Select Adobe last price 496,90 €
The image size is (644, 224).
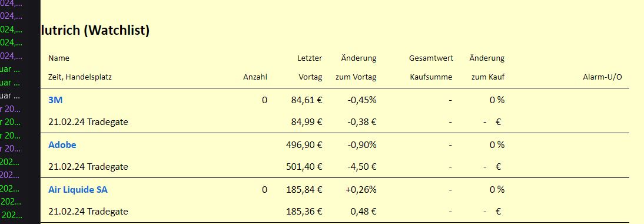304,144
